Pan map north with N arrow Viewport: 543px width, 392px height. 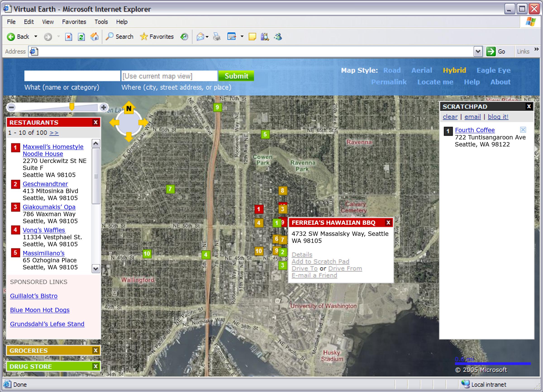129,108
